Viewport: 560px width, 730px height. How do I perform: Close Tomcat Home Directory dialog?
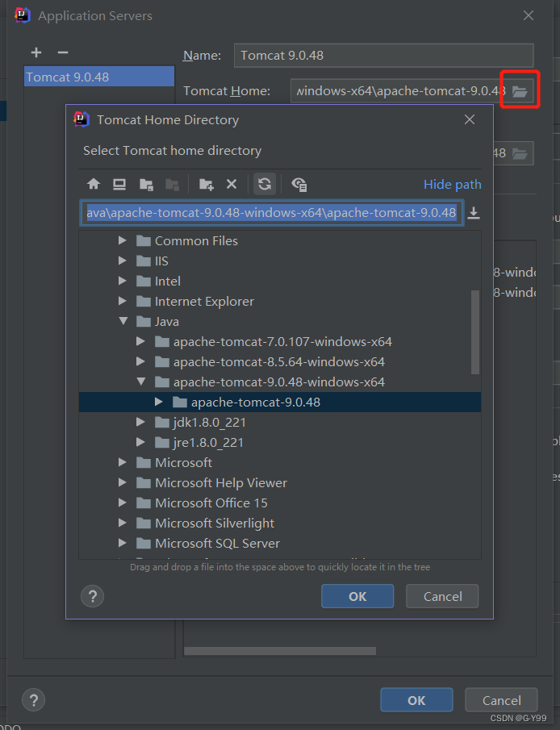click(x=470, y=119)
